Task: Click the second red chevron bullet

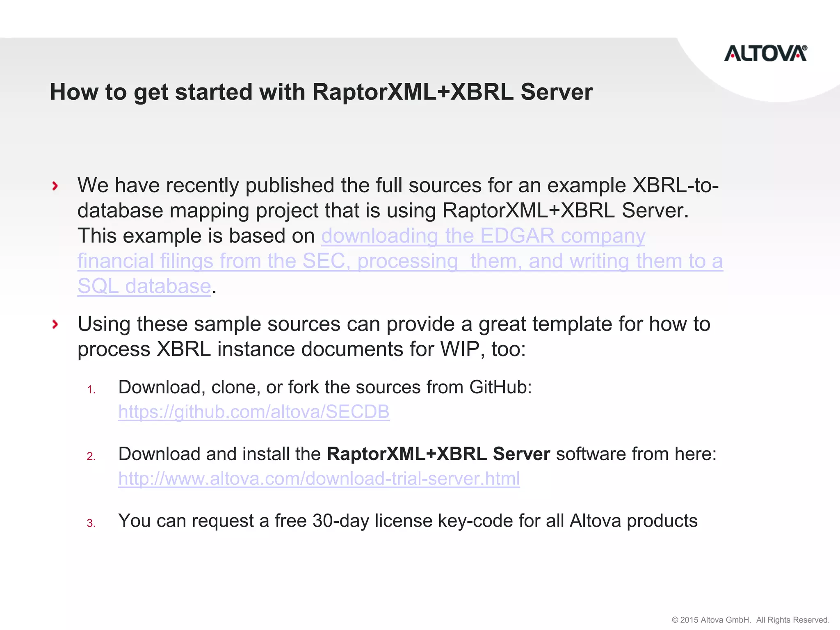Action: click(x=55, y=325)
